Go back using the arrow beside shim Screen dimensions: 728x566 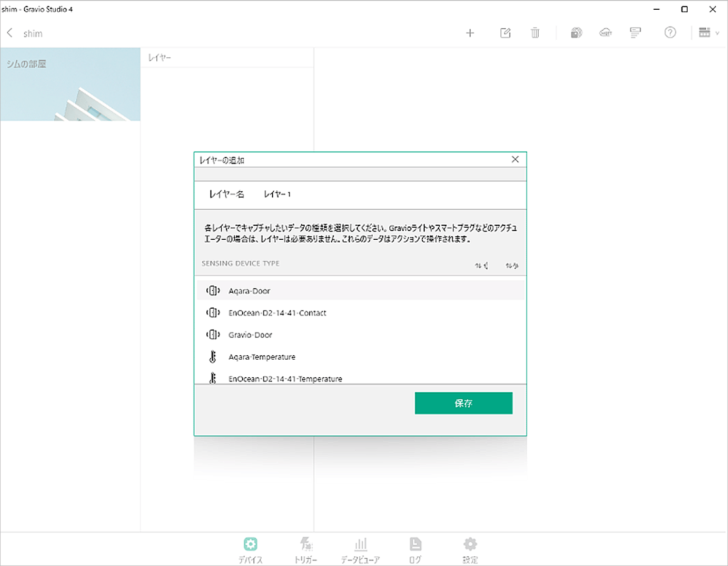[10, 33]
